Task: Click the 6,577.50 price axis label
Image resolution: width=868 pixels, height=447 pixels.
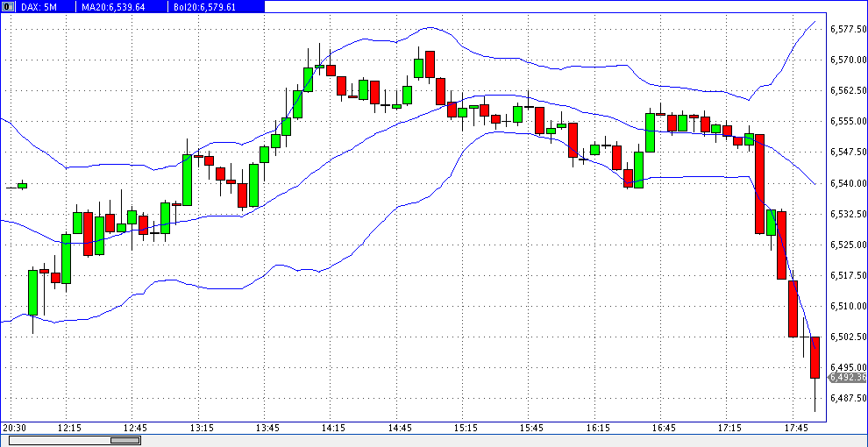Action: tap(848, 29)
